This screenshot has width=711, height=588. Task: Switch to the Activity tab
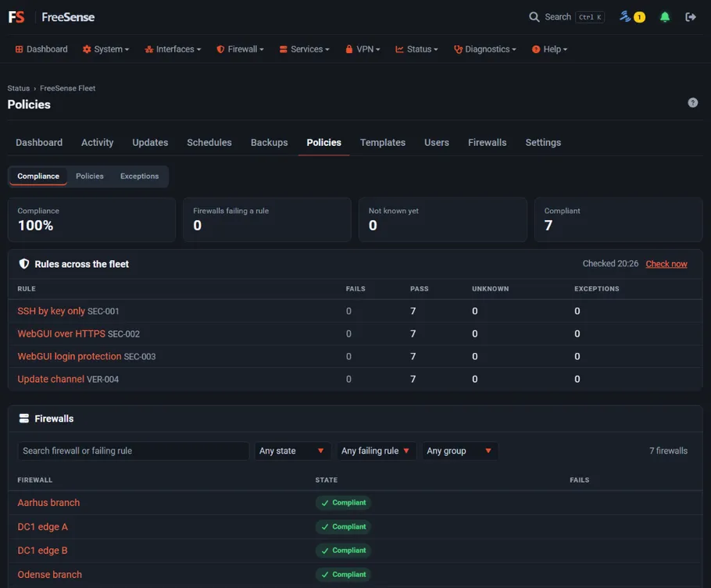pyautogui.click(x=98, y=142)
